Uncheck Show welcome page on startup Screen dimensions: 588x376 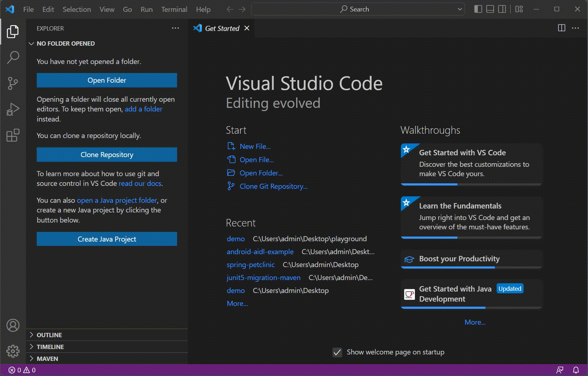point(337,353)
